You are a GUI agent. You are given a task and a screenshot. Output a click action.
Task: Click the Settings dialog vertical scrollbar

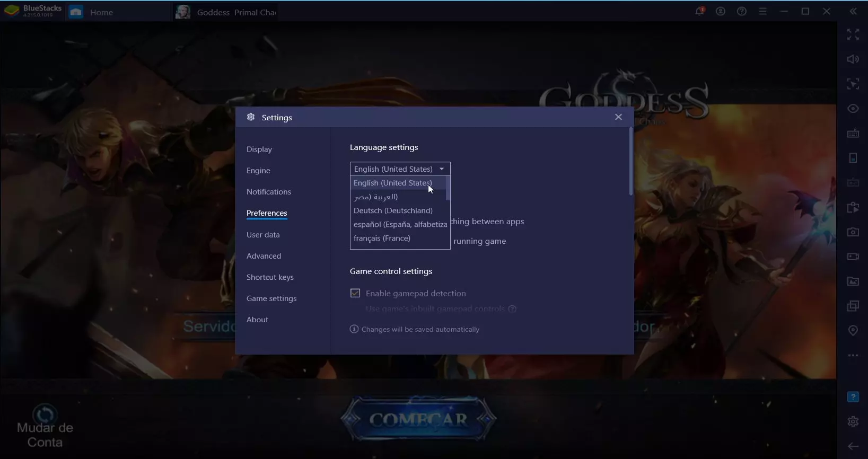click(x=630, y=162)
